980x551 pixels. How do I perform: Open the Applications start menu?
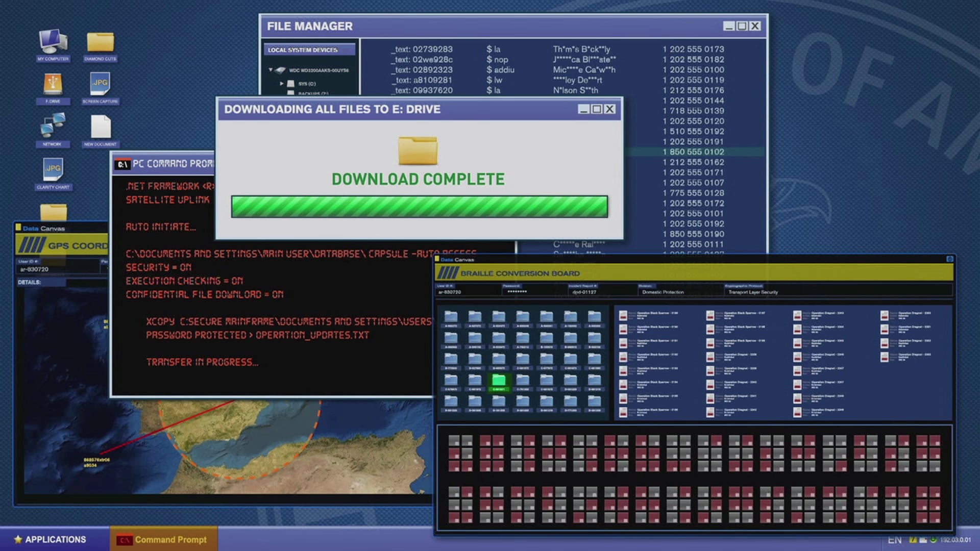coord(51,539)
